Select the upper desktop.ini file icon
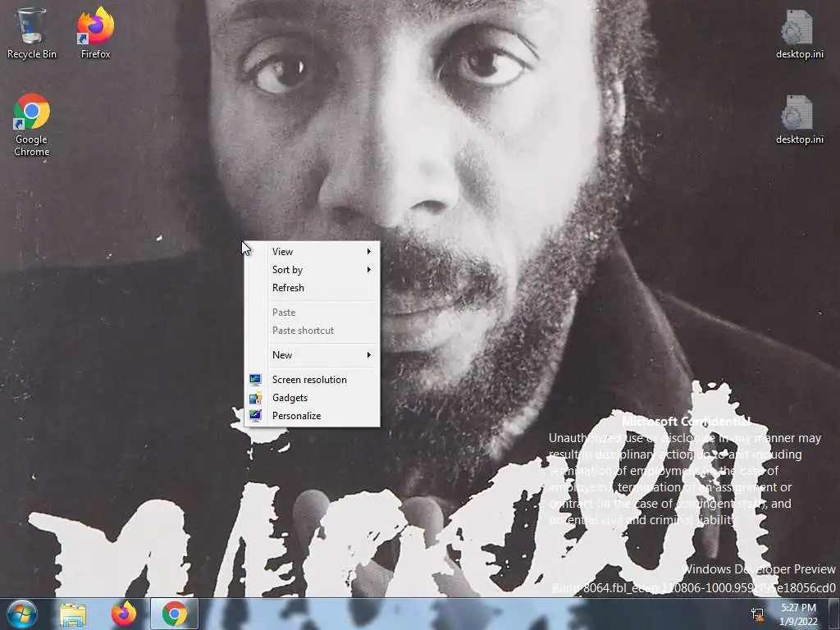The image size is (840, 630). pyautogui.click(x=799, y=34)
